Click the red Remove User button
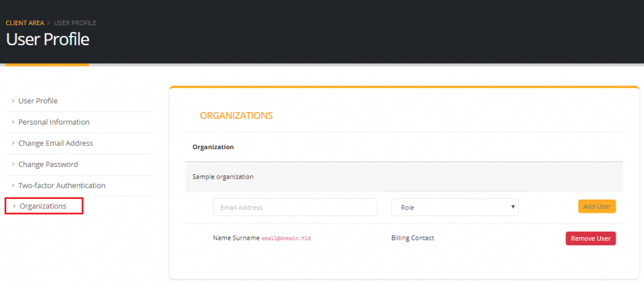Image resolution: width=644 pixels, height=287 pixels. pos(591,239)
